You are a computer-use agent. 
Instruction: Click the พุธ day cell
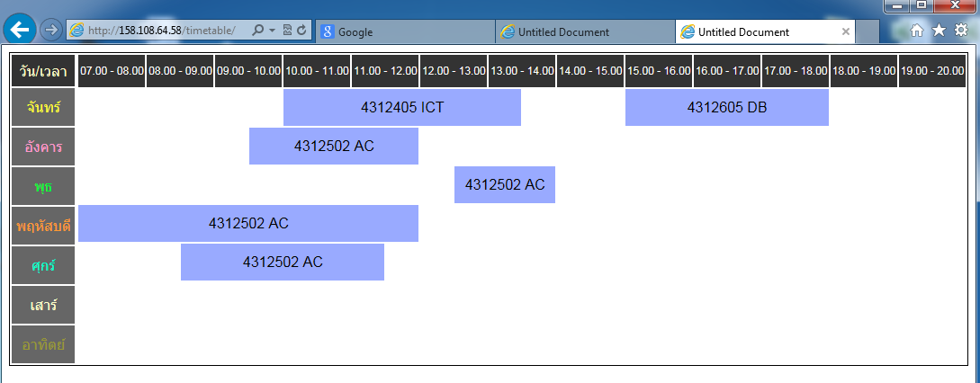point(43,186)
